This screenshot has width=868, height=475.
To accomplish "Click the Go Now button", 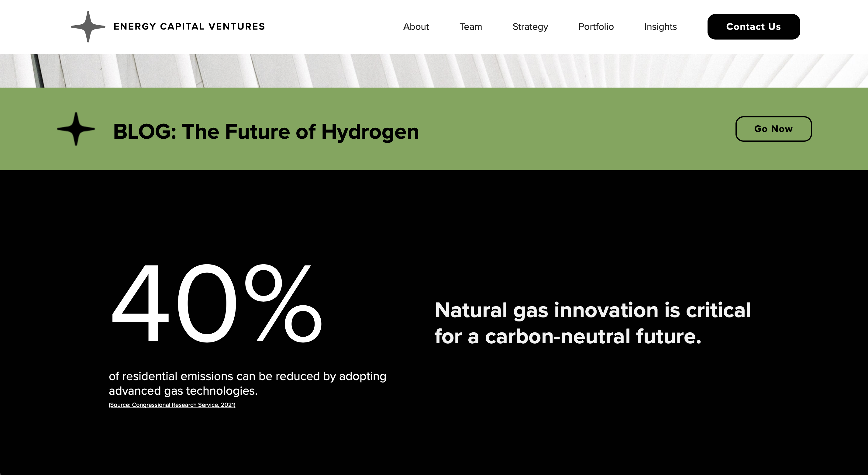I will pyautogui.click(x=773, y=129).
